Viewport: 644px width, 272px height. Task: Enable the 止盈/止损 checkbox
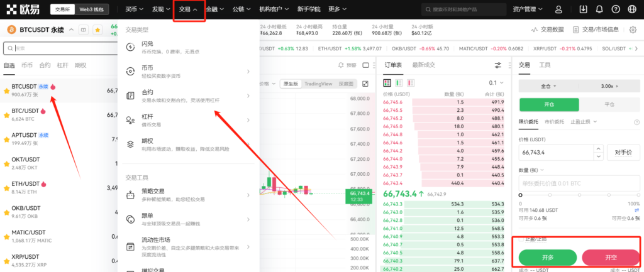(521, 239)
